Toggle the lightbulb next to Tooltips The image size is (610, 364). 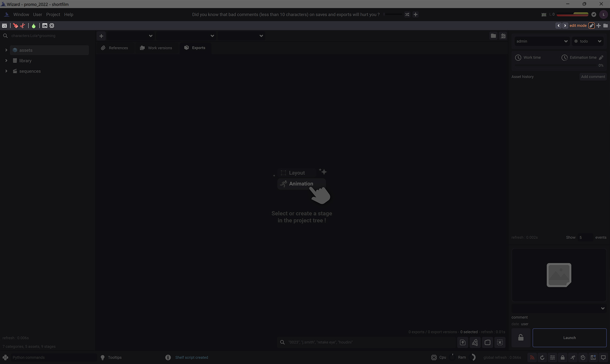coord(103,358)
